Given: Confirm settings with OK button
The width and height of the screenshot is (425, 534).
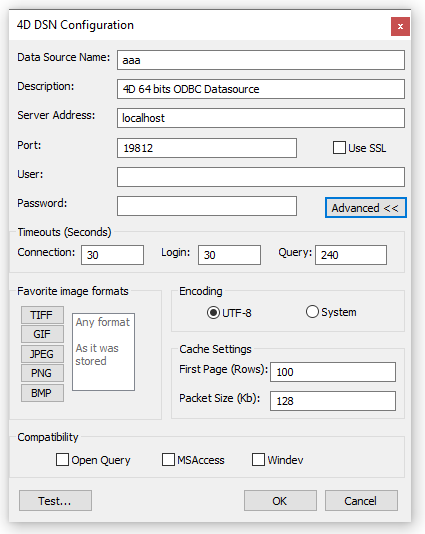Looking at the screenshot, I should [x=280, y=501].
